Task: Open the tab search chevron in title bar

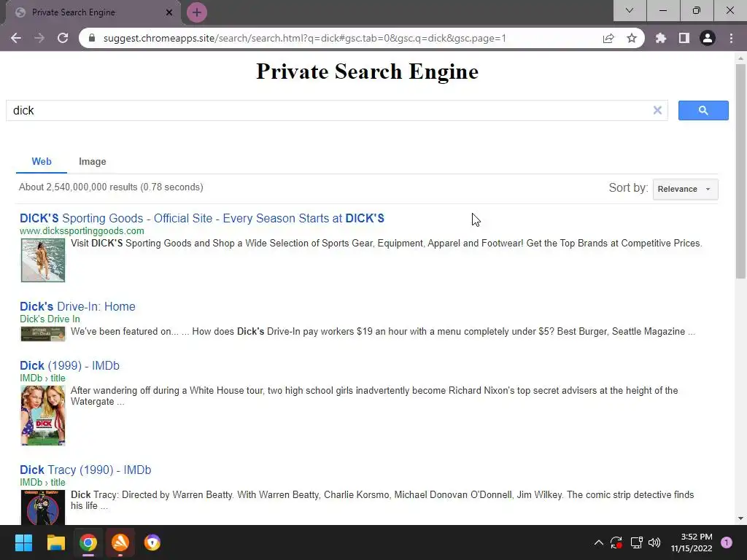Action: (630, 10)
